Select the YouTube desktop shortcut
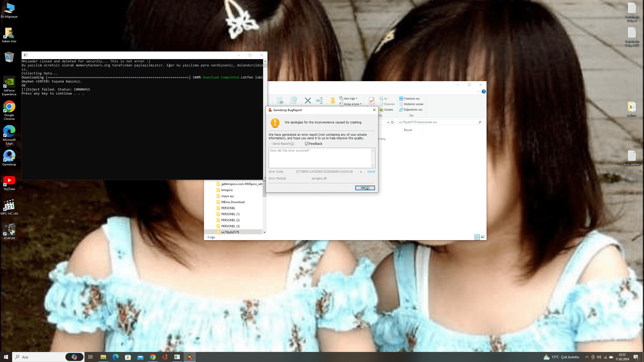Image resolution: width=644 pixels, height=362 pixels. (x=9, y=183)
